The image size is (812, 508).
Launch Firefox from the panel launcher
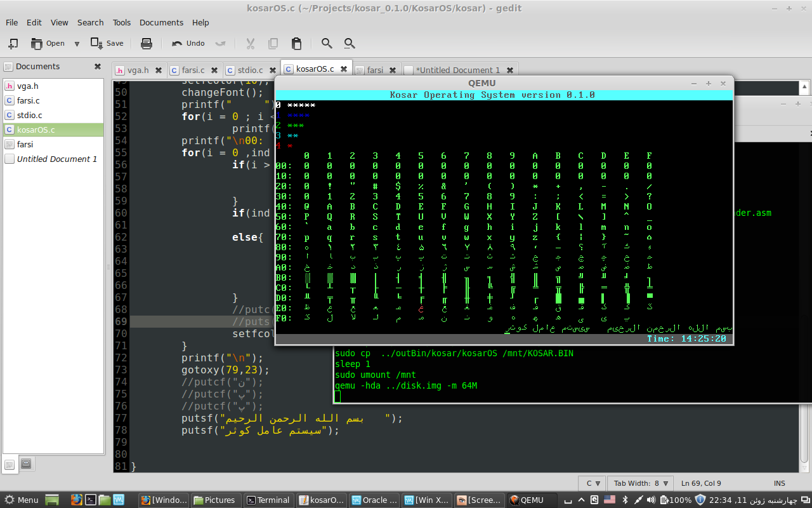[76, 500]
